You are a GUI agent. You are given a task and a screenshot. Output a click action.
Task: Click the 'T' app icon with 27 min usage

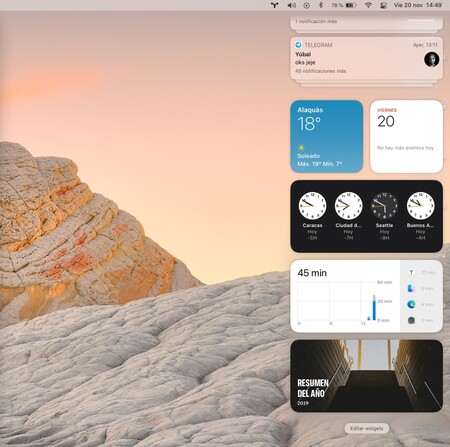pos(411,272)
